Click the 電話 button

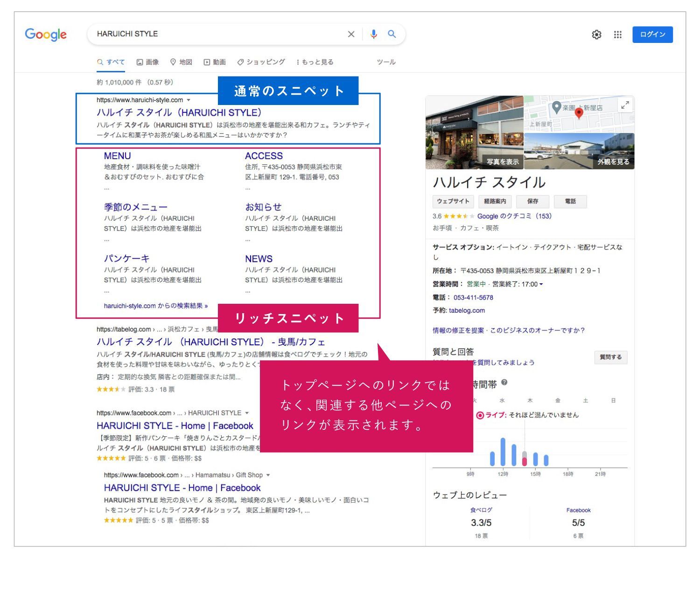pyautogui.click(x=570, y=202)
